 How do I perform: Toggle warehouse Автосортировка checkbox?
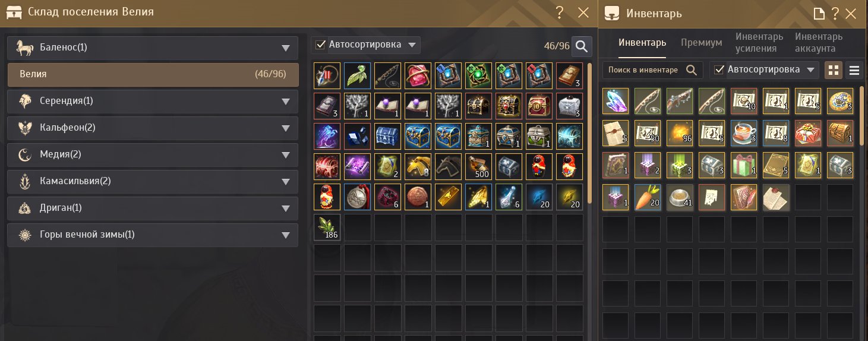tap(321, 45)
